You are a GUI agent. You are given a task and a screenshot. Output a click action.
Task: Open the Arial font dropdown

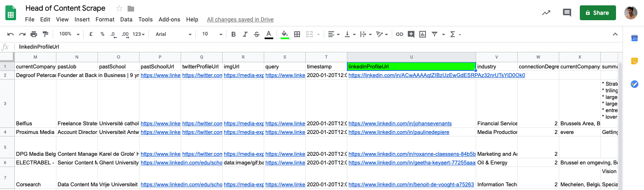[x=174, y=34]
